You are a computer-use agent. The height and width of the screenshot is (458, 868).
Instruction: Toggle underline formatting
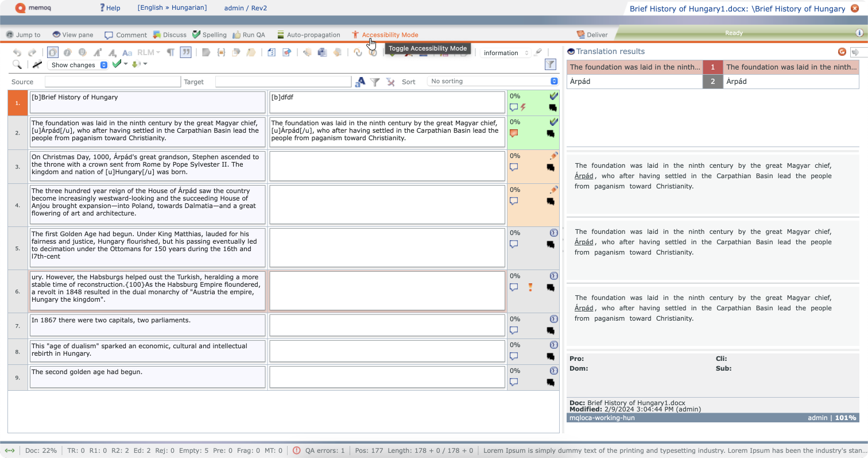click(83, 52)
